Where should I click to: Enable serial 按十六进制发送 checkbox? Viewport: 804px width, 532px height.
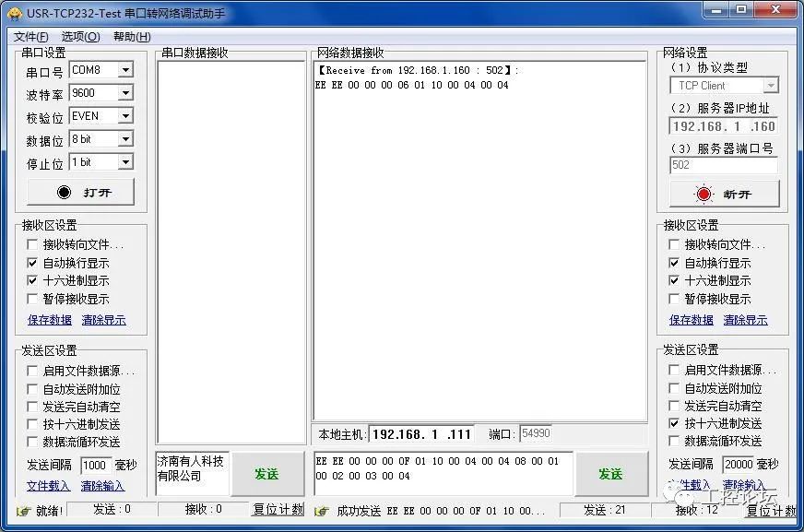click(32, 424)
